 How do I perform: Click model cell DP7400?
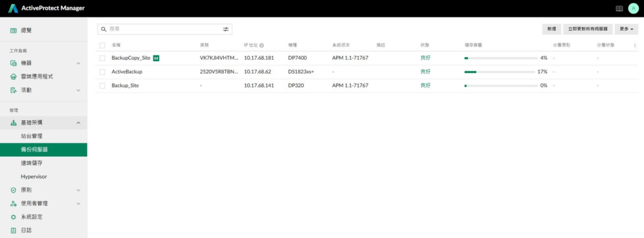pyautogui.click(x=297, y=59)
